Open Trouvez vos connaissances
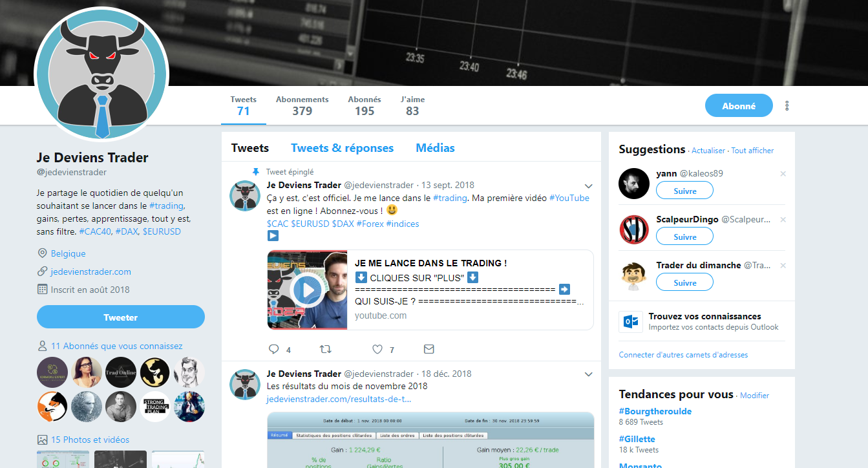 [705, 316]
